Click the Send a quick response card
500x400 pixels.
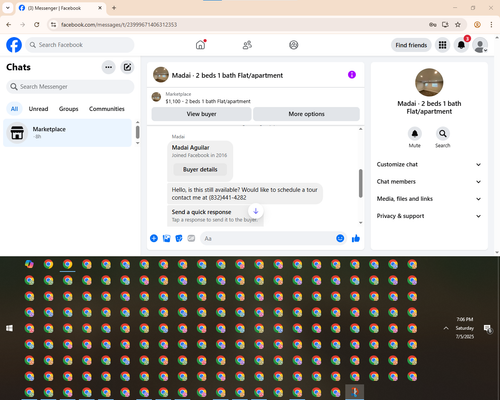(215, 216)
